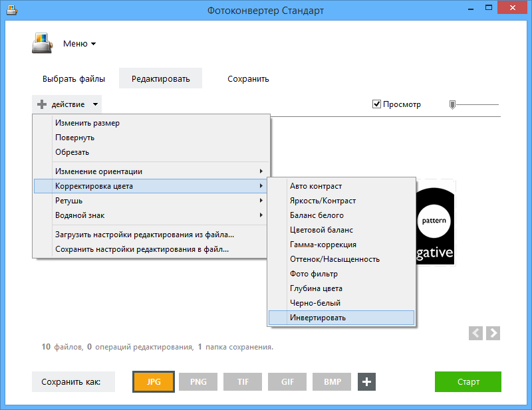Image resolution: width=532 pixels, height=410 pixels.
Task: Expand Корректировка цвета submenu
Action: coord(152,186)
